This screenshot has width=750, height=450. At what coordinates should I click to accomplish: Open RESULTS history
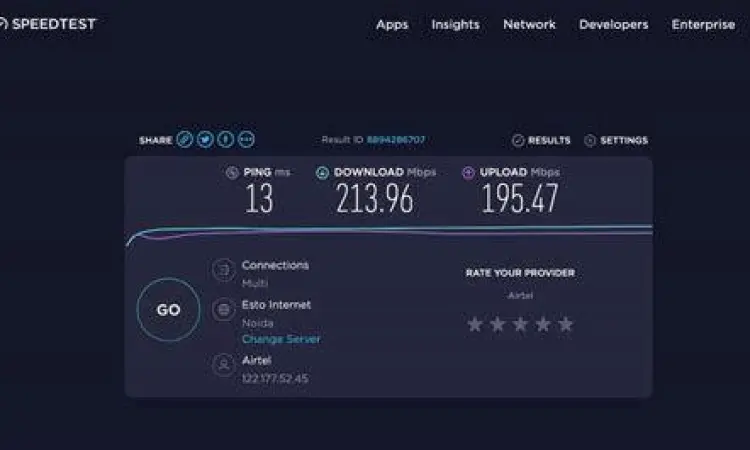541,140
